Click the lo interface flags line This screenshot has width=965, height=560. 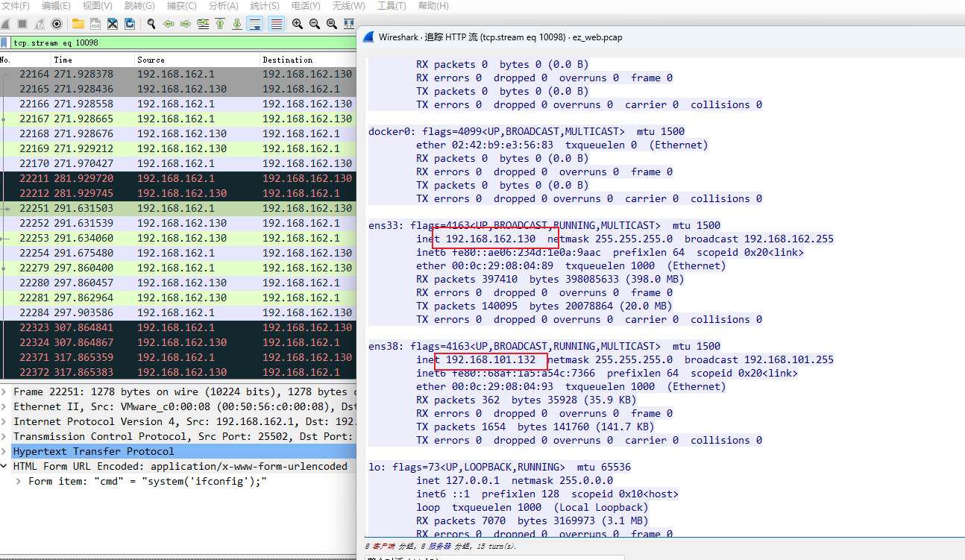(x=500, y=467)
